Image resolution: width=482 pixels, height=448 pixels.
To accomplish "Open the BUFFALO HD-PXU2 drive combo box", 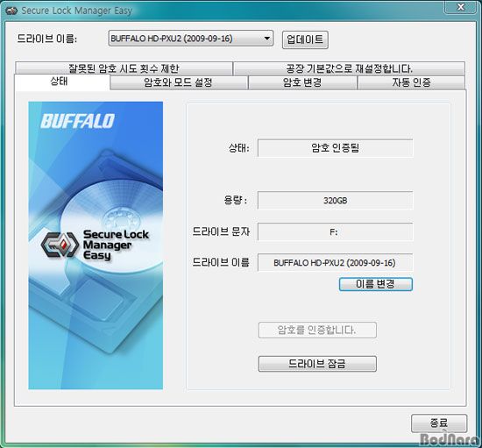I will click(x=190, y=39).
